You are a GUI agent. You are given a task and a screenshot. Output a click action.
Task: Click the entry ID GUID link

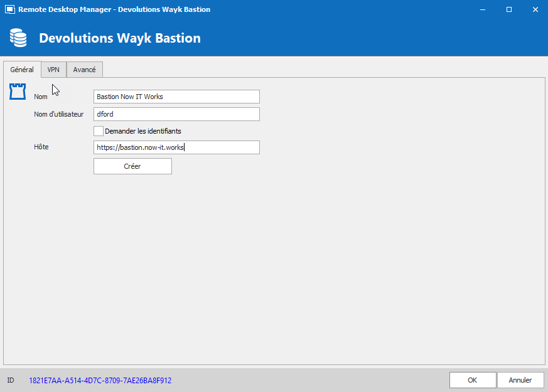point(100,381)
